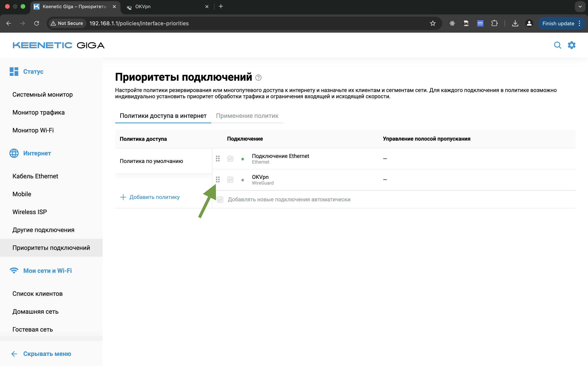Open router settings via the gear icon

(571, 45)
